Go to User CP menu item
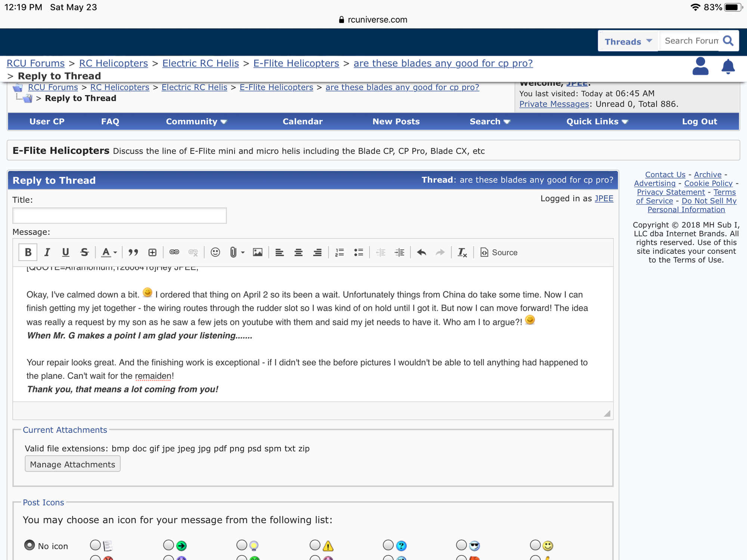This screenshot has width=747, height=560. coord(47,122)
